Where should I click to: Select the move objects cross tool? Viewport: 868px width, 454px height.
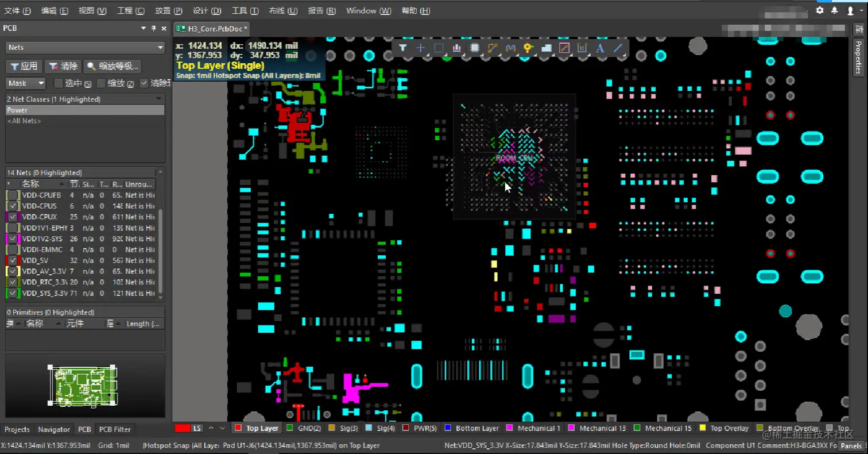421,48
